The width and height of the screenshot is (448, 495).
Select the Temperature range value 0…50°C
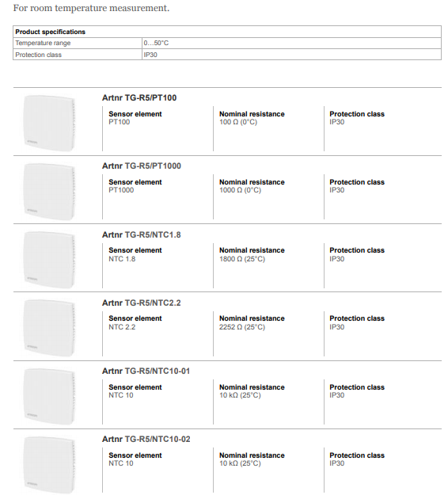click(x=156, y=43)
